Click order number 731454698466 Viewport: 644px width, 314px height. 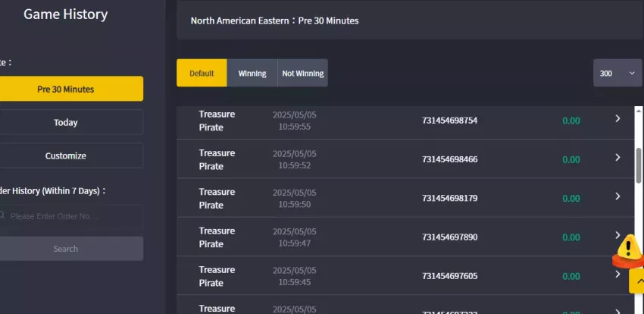point(450,159)
